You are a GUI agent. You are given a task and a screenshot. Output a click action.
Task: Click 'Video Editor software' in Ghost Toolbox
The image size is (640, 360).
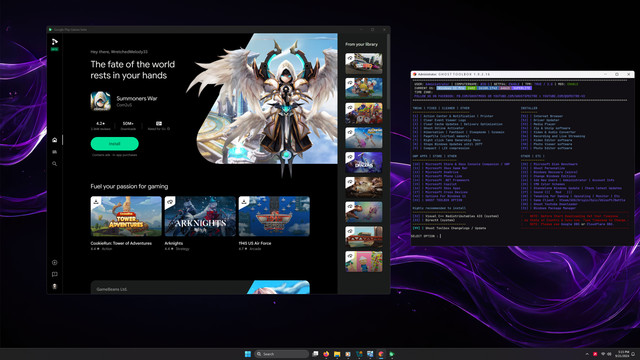pyautogui.click(x=553, y=140)
